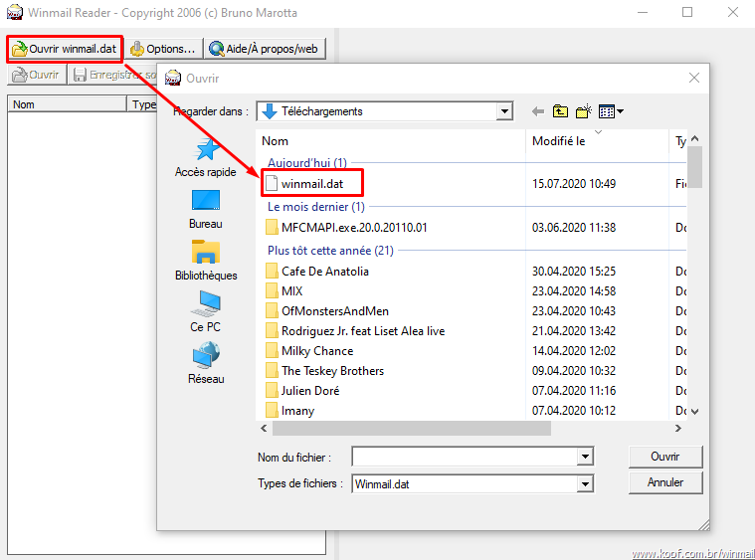The image size is (755, 560).
Task: Create a new folder icon
Action: click(x=584, y=111)
